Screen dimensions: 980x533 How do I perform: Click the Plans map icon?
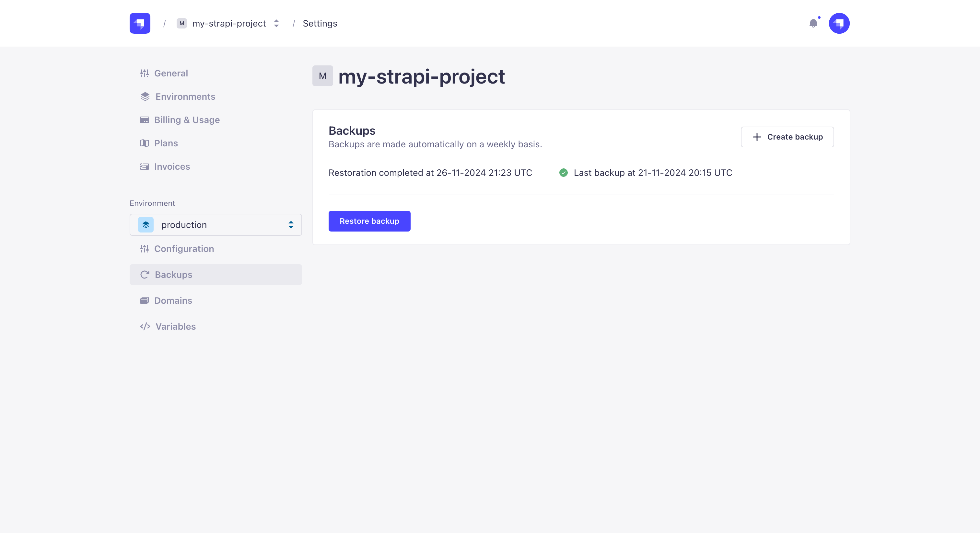[x=144, y=143]
